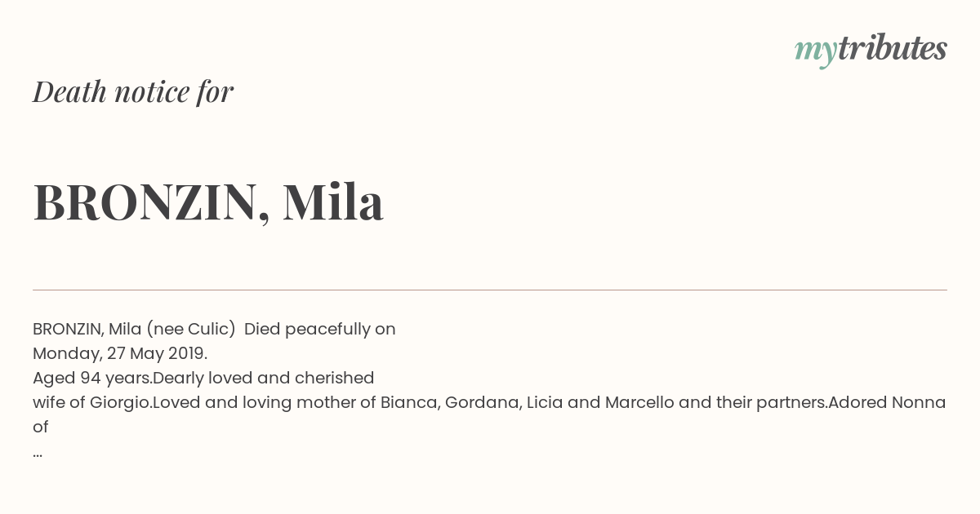Select the date "Monday, 27 May 2019."

(120, 353)
